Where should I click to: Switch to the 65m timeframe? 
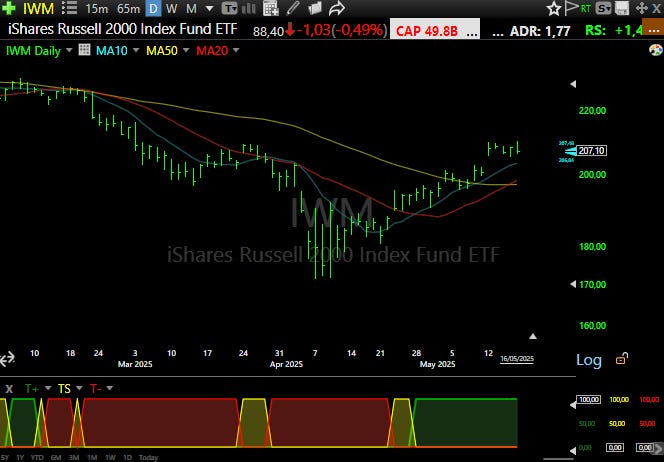(x=128, y=8)
